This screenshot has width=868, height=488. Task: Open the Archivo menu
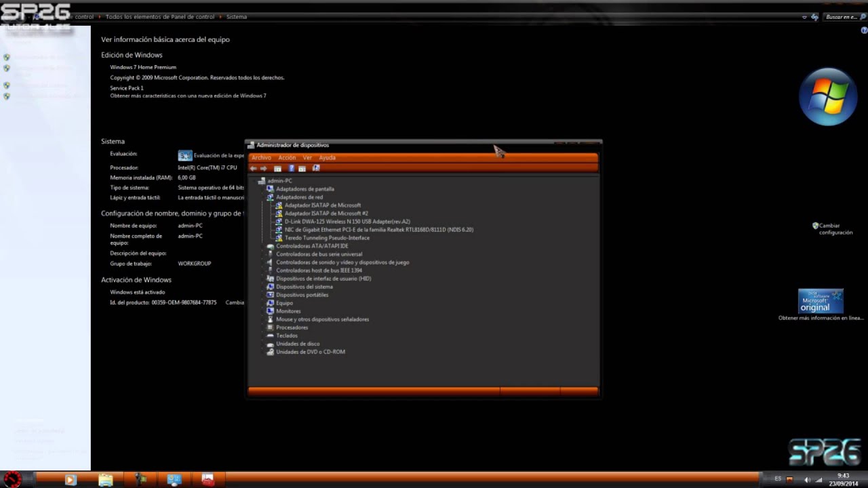(x=261, y=158)
